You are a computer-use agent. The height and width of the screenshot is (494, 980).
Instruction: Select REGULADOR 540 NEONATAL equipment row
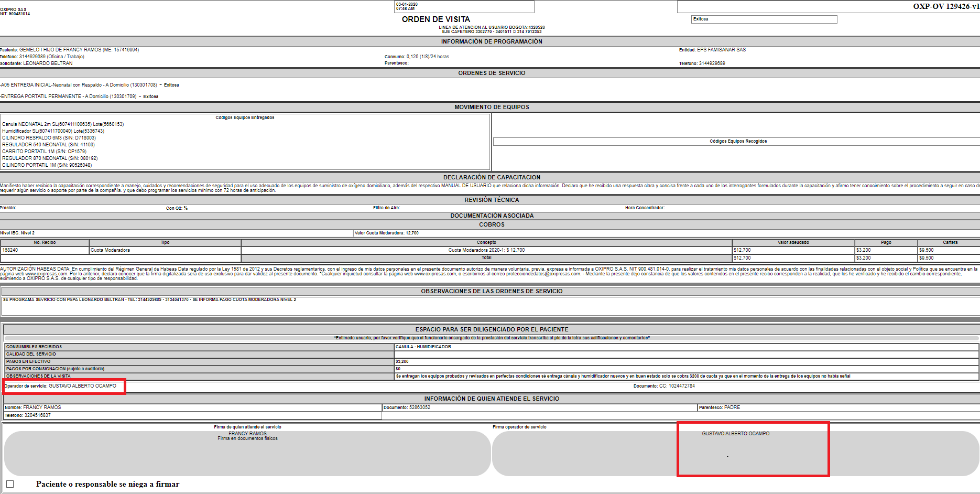click(x=48, y=145)
